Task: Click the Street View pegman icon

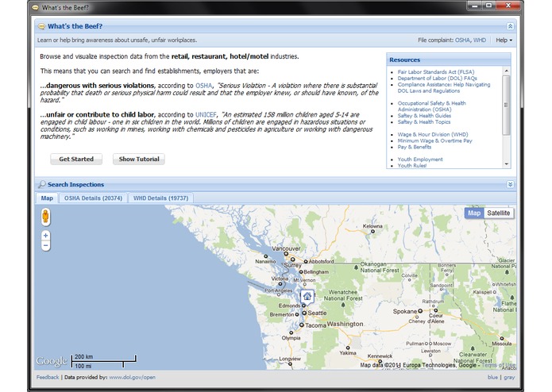Action: click(45, 216)
